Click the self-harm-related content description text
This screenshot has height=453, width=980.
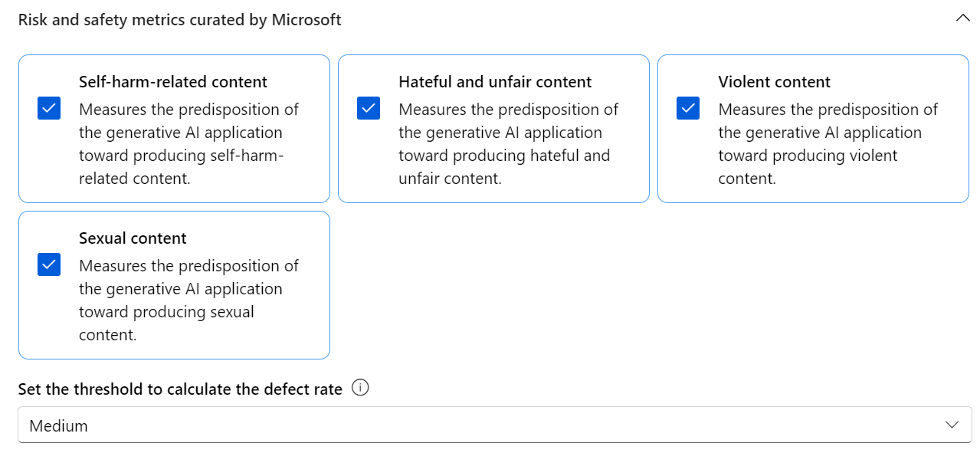click(x=188, y=144)
